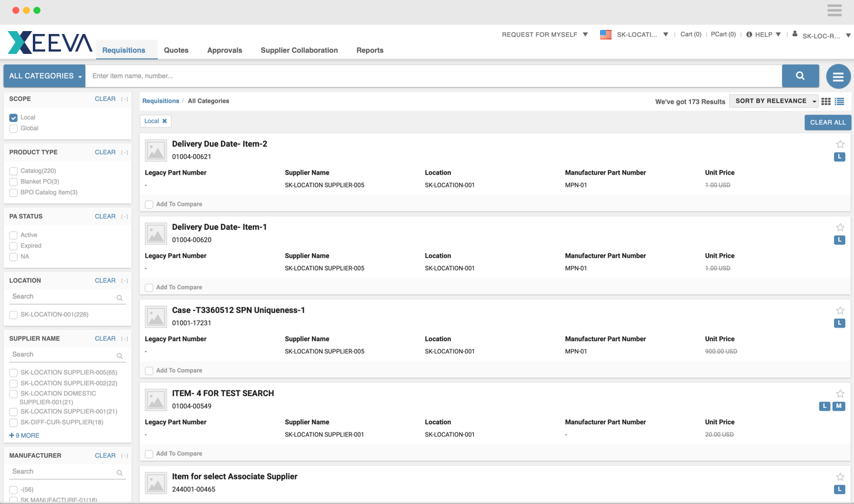Click the magnifier search button
Viewport: 854px width, 504px height.
tap(800, 76)
